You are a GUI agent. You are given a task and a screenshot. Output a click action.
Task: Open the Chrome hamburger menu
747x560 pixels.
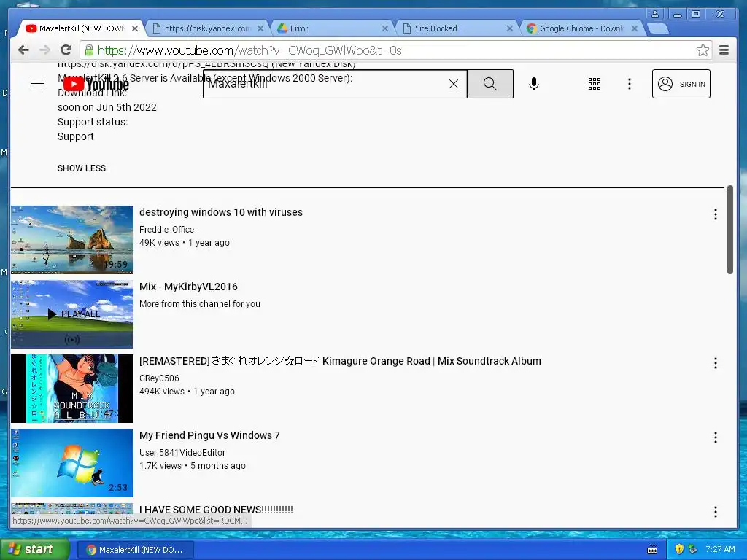724,50
